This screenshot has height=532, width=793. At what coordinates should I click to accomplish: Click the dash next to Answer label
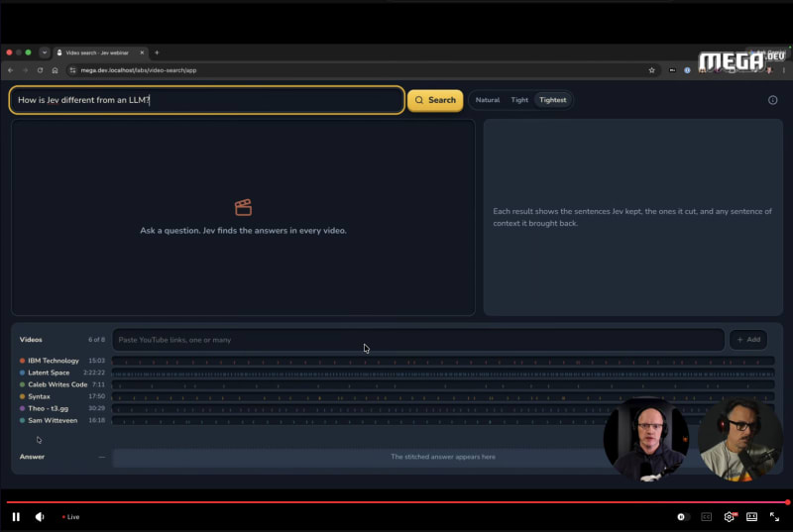coord(102,457)
